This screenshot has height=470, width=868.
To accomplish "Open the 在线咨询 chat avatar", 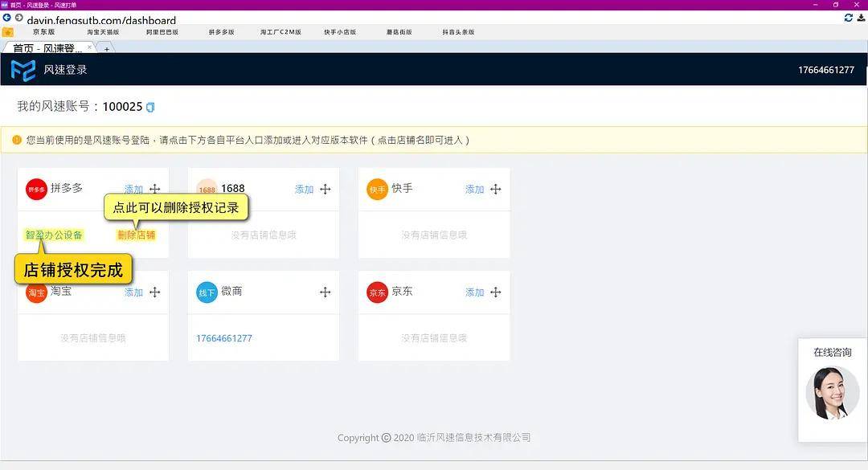I will point(832,393).
